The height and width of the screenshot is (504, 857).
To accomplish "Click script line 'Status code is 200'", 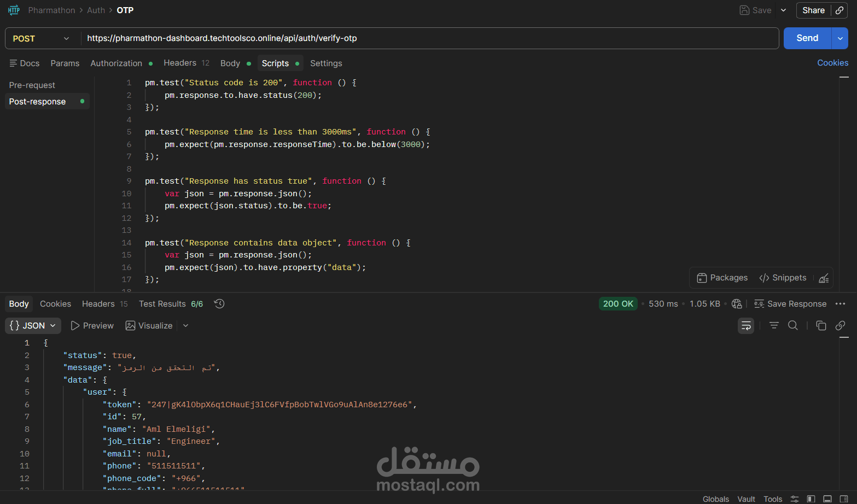I will [x=250, y=83].
